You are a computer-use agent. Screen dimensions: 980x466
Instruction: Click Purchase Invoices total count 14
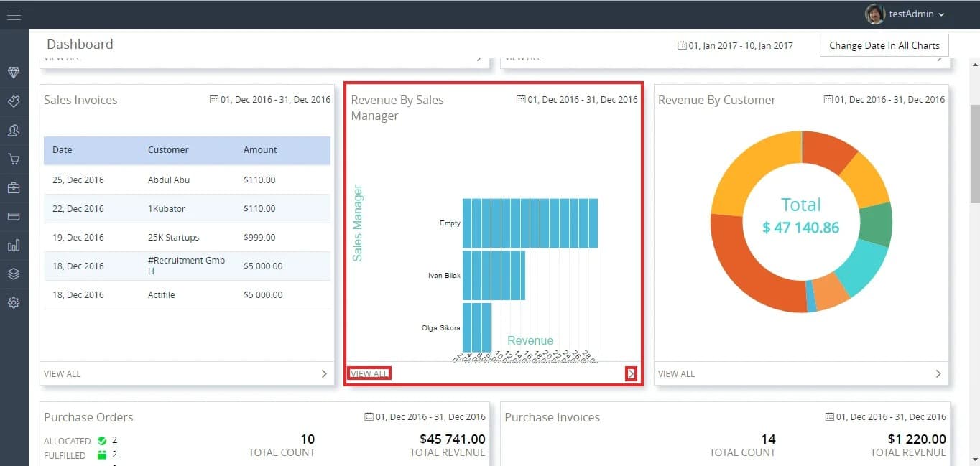(767, 439)
